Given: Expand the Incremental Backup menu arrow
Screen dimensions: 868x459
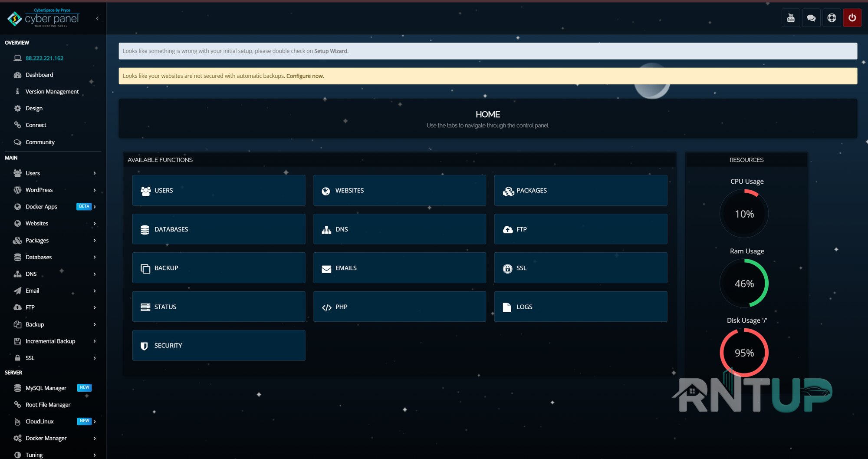Looking at the screenshot, I should coord(95,341).
